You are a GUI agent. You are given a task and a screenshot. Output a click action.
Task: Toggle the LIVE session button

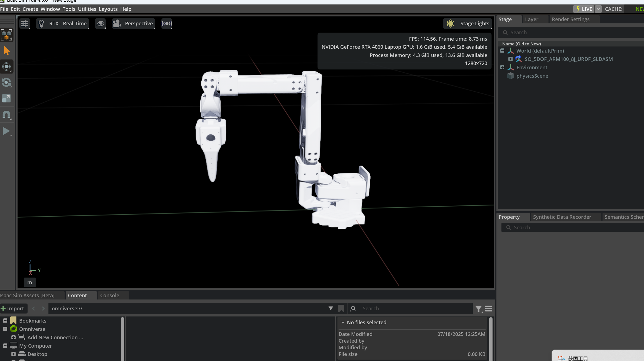[x=584, y=9]
